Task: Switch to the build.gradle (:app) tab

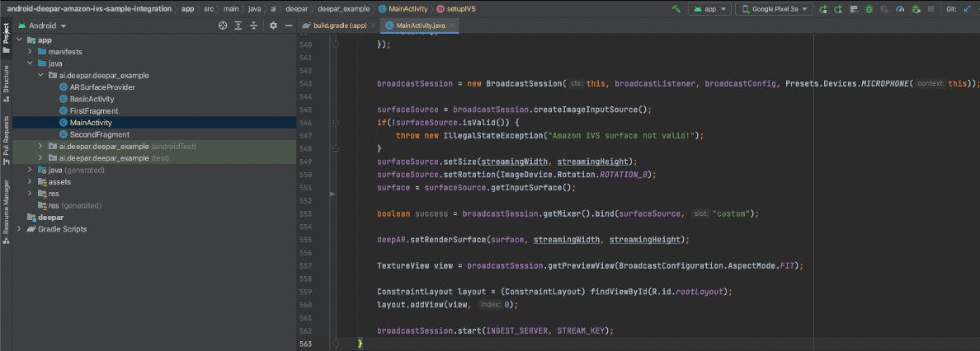Action: pyautogui.click(x=339, y=26)
